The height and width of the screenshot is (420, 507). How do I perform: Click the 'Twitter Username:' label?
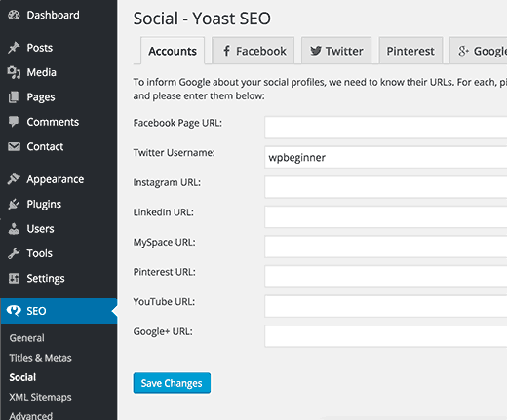tap(174, 153)
